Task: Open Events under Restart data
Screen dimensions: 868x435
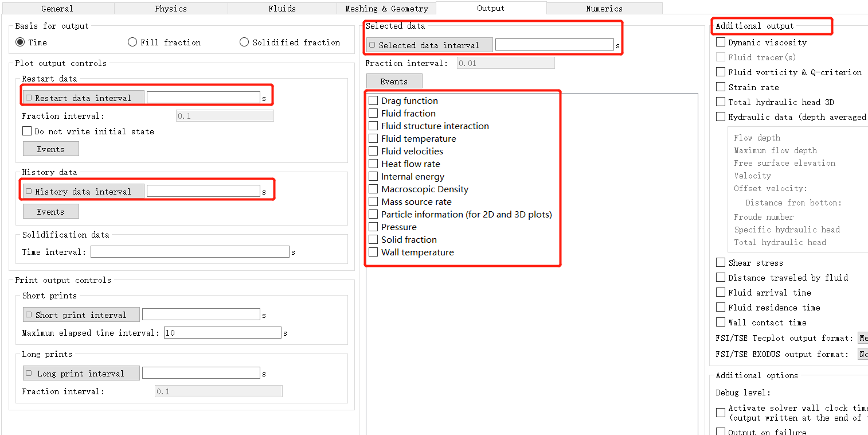Action: coord(50,149)
